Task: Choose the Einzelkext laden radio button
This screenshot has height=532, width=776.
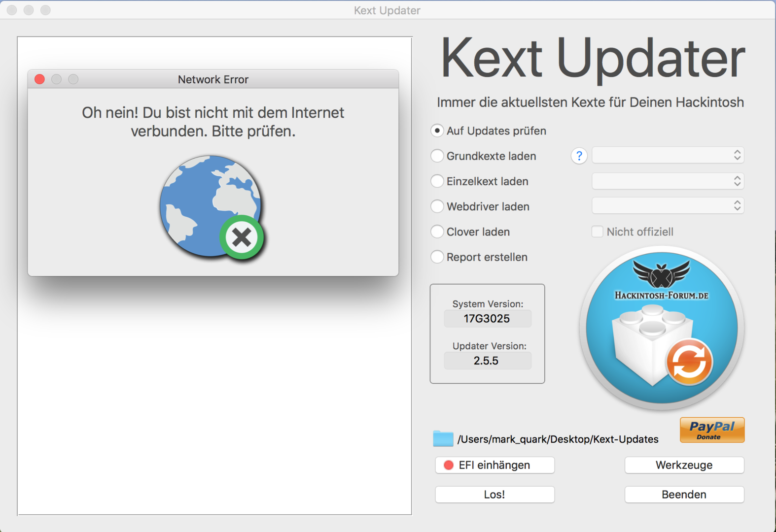Action: [437, 181]
